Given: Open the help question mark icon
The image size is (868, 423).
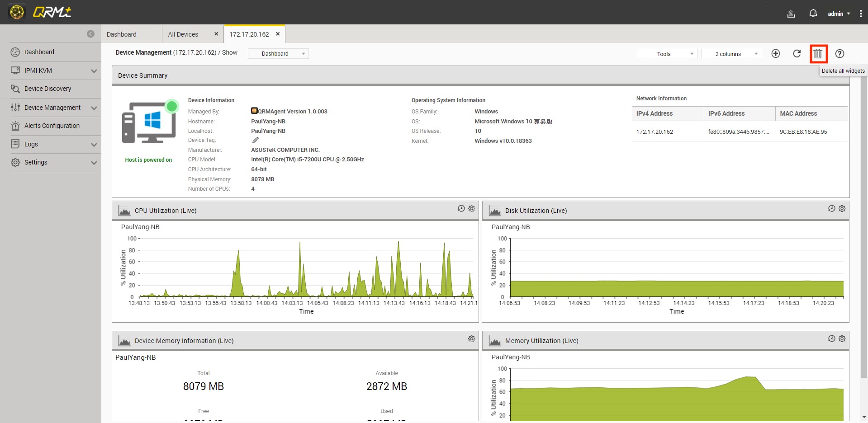Looking at the screenshot, I should pyautogui.click(x=840, y=54).
